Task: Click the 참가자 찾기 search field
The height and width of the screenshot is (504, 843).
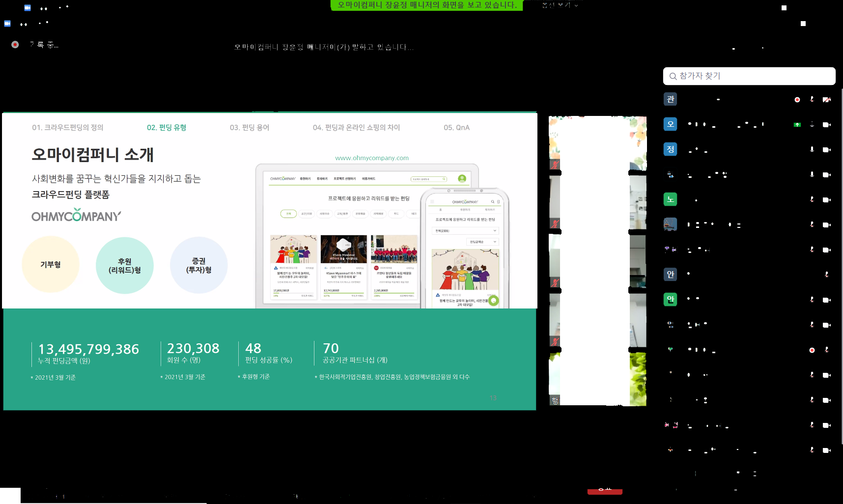Action: click(x=749, y=76)
